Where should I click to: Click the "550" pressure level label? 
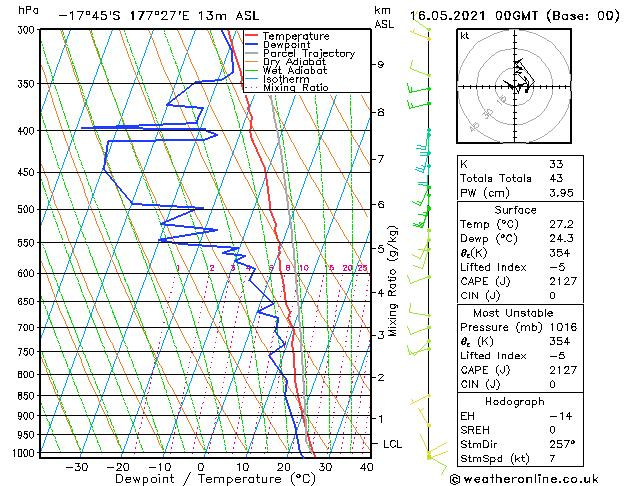(x=28, y=243)
